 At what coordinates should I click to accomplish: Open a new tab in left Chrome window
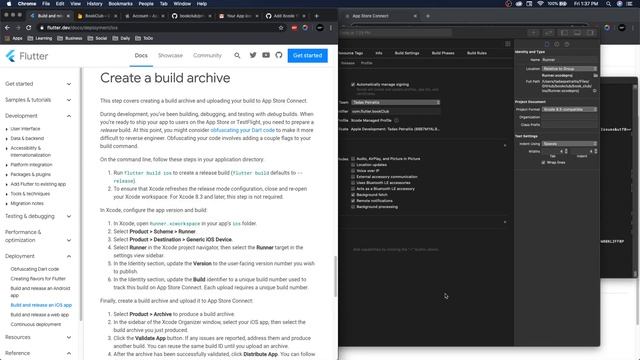[x=316, y=16]
